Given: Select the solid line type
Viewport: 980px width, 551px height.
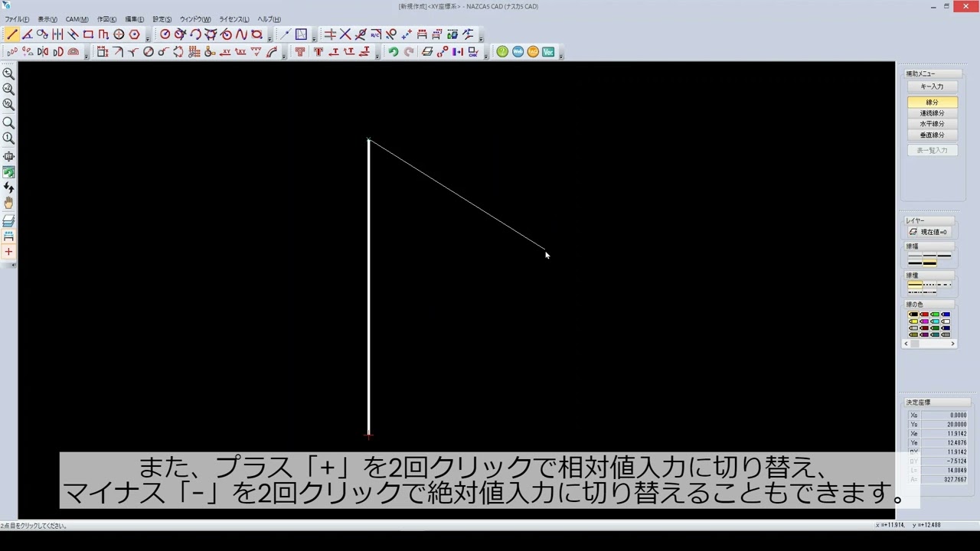Looking at the screenshot, I should coord(915,284).
